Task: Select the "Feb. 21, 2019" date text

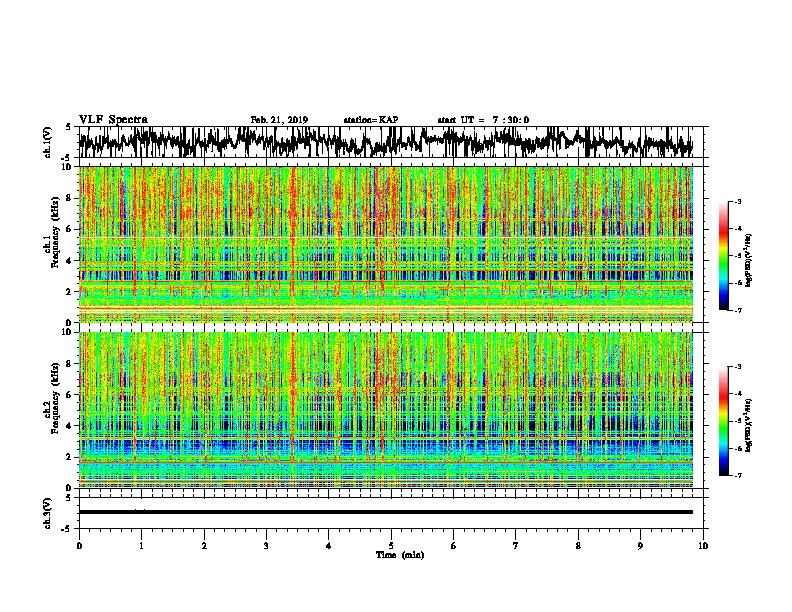Action: click(x=279, y=120)
